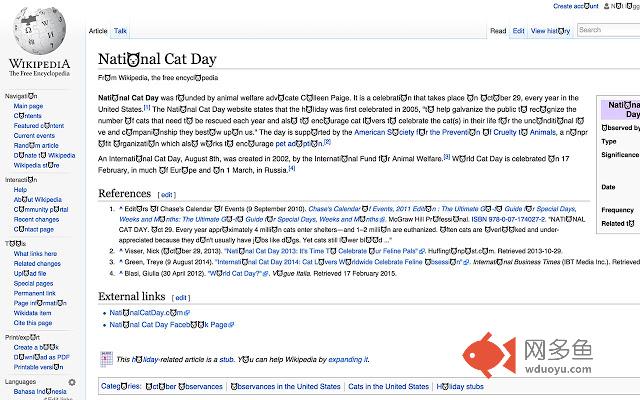Open October observances category
Image resolution: width=640 pixels, height=400 pixels.
click(x=184, y=387)
